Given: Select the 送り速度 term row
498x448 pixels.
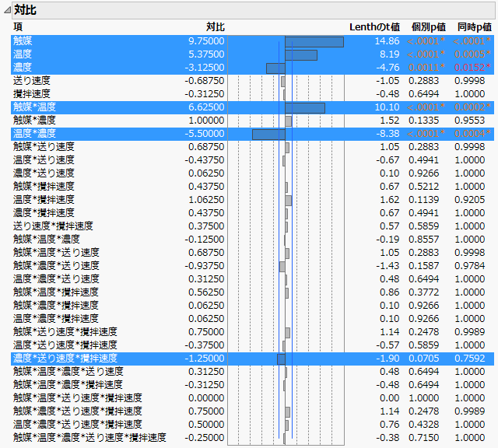Looking at the screenshot, I should pyautogui.click(x=32, y=81).
